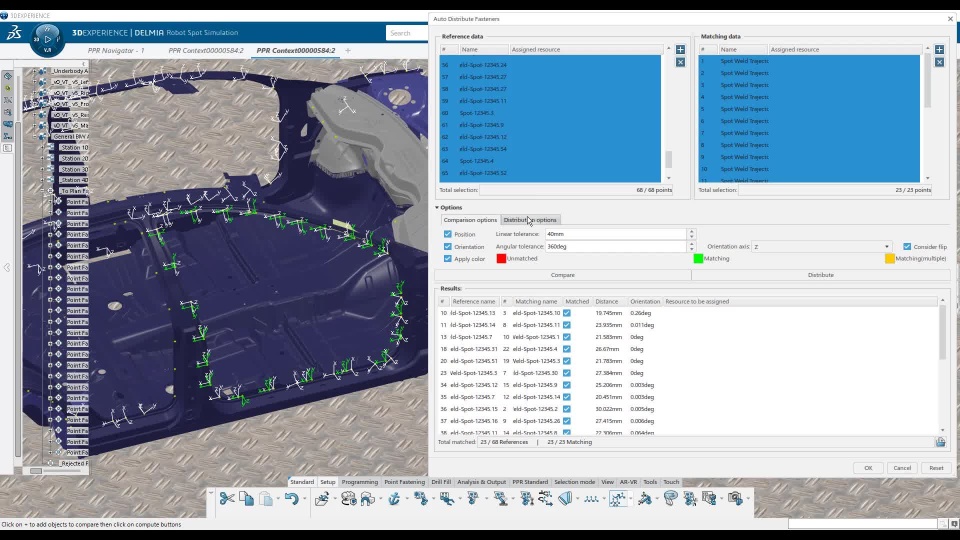Screen dimensions: 960x540
Task: Disable the Apply color option
Action: pyautogui.click(x=448, y=259)
